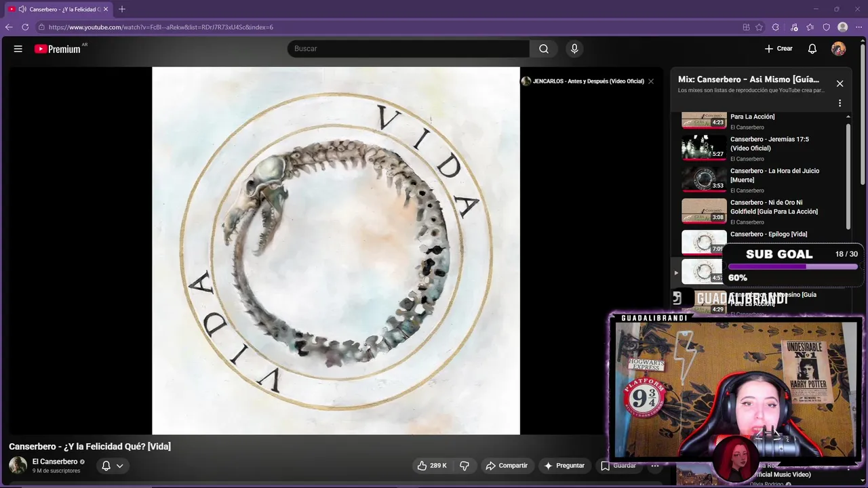The image size is (868, 488).
Task: Open the Crear menu
Action: pyautogui.click(x=778, y=49)
